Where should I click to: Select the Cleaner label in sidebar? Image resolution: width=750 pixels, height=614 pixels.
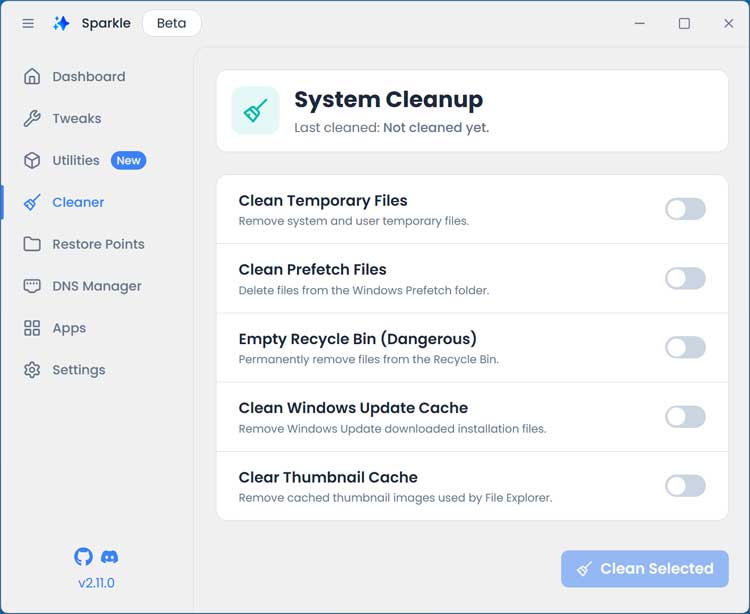(78, 202)
